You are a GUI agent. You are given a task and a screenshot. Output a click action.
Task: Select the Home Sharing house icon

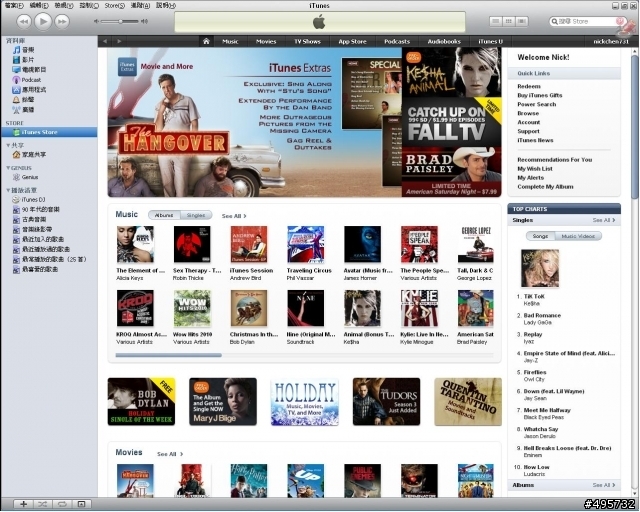click(17, 155)
